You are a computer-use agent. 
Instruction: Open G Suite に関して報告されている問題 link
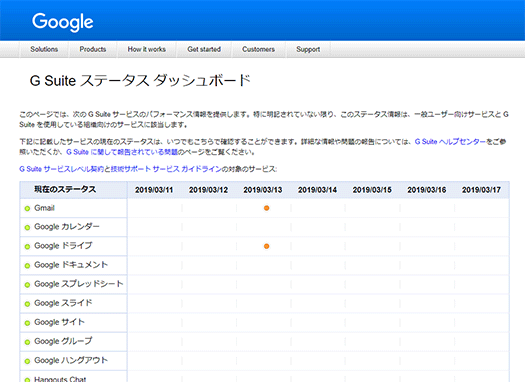(x=122, y=152)
